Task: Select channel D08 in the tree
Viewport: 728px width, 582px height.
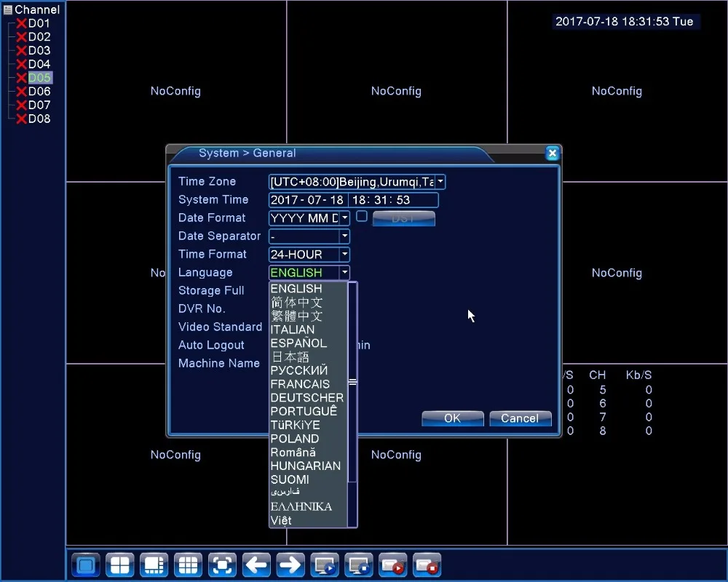Action: point(39,119)
